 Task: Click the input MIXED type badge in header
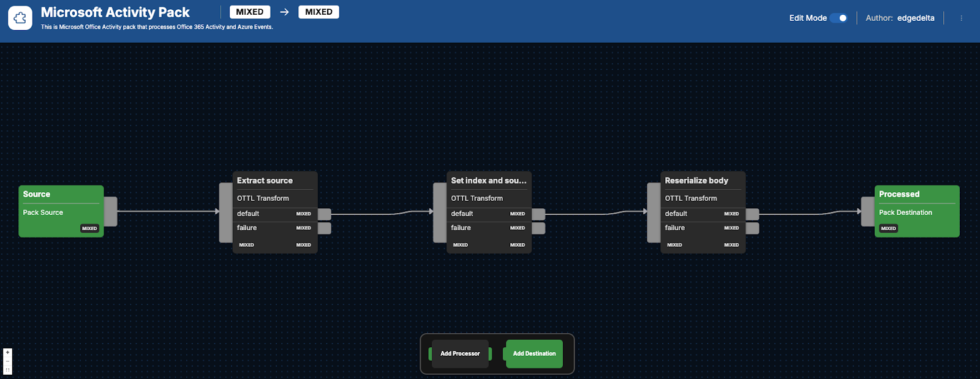pyautogui.click(x=250, y=12)
